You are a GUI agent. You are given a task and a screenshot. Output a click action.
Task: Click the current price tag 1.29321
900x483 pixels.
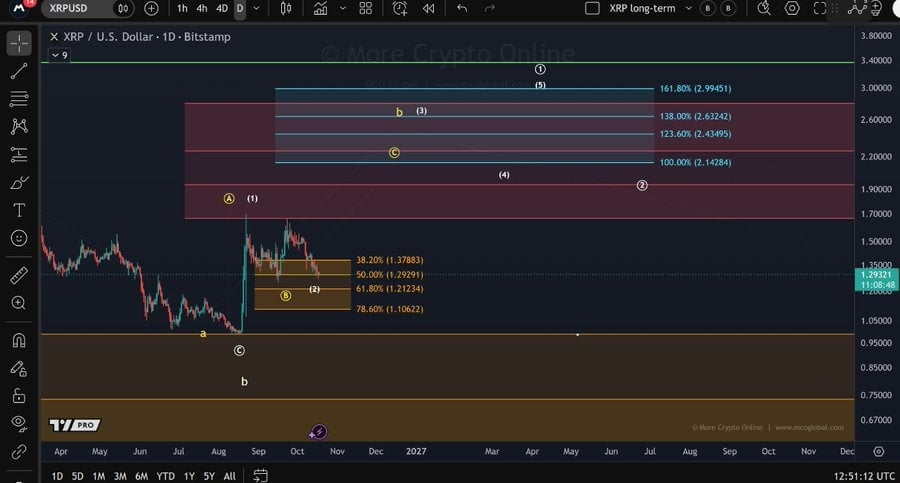point(876,280)
